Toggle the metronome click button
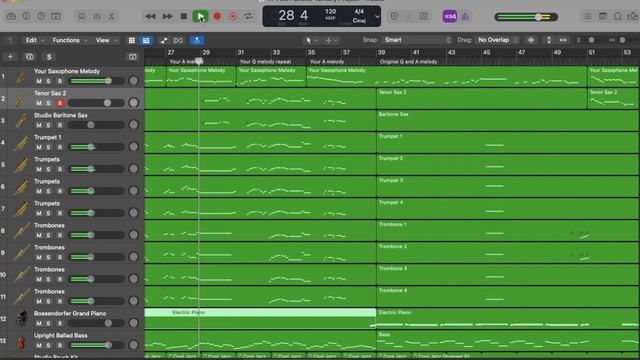This screenshot has width=640, height=360. pos(465,16)
